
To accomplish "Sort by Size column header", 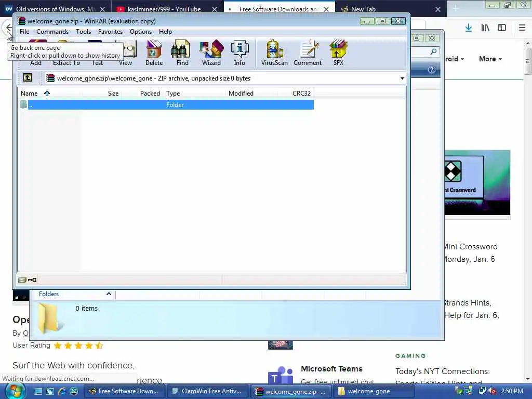I will coord(101,94).
